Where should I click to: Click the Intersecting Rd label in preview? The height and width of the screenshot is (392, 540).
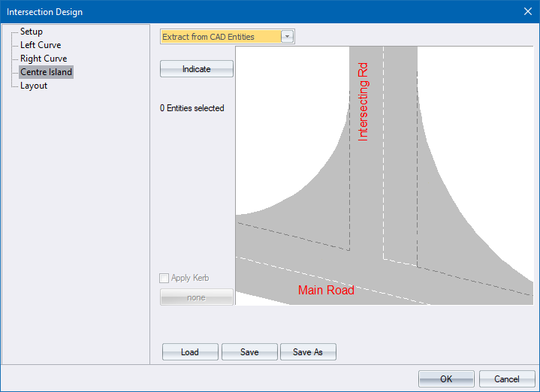364,101
